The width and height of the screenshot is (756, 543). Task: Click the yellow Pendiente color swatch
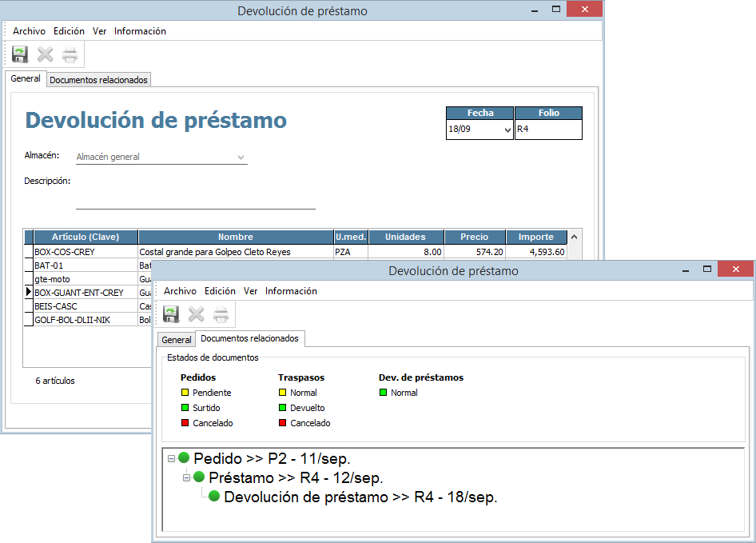(x=185, y=393)
